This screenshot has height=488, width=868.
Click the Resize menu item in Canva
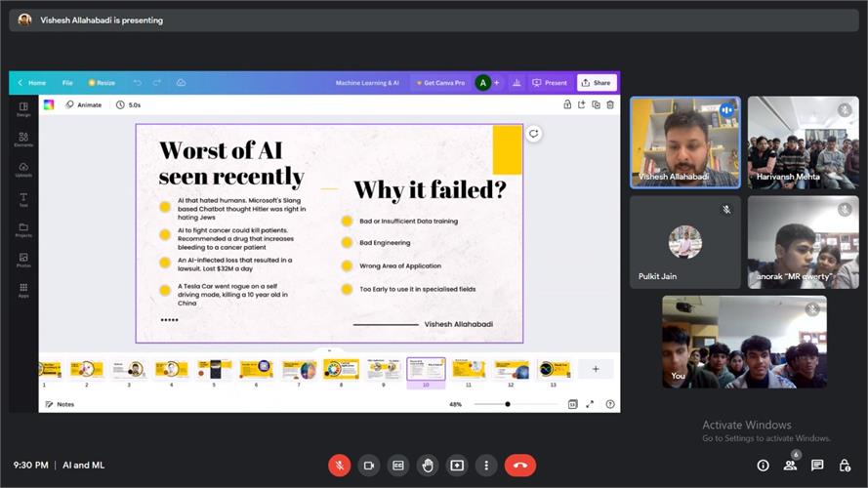(102, 83)
